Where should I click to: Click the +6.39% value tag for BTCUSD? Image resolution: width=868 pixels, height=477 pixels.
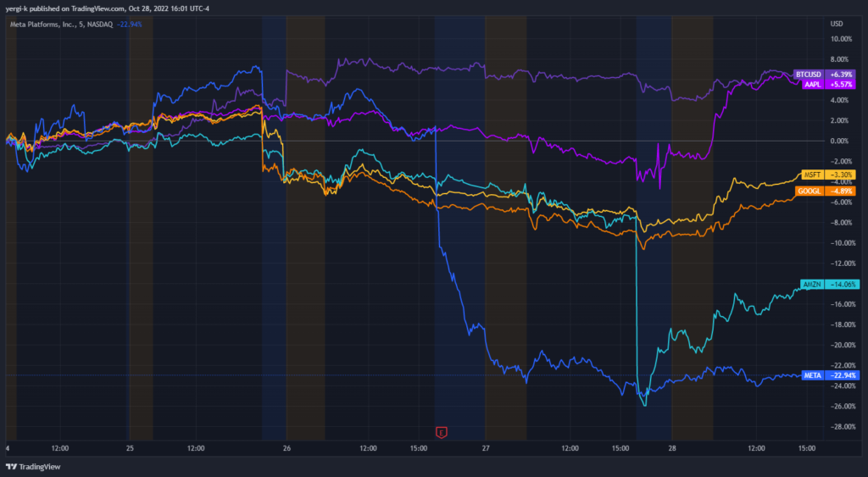841,75
